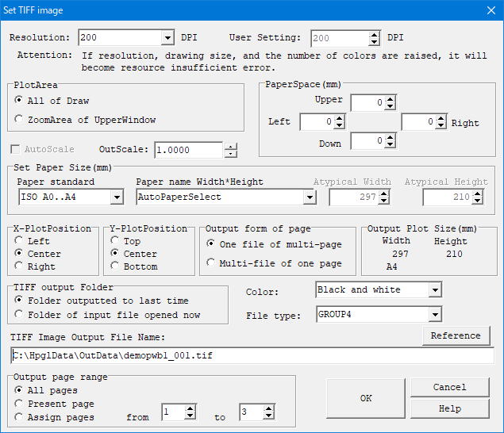The image size is (504, 433).
Task: Increase User Setting DPI value
Action: pos(374,35)
